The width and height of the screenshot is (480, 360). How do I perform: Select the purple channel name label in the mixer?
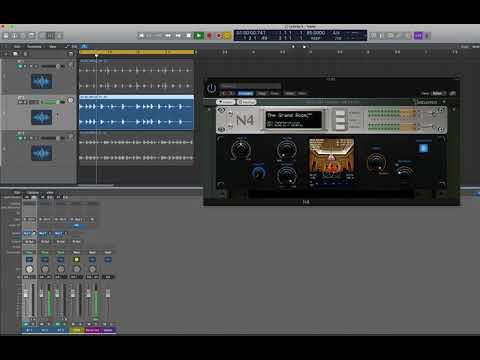[108, 330]
